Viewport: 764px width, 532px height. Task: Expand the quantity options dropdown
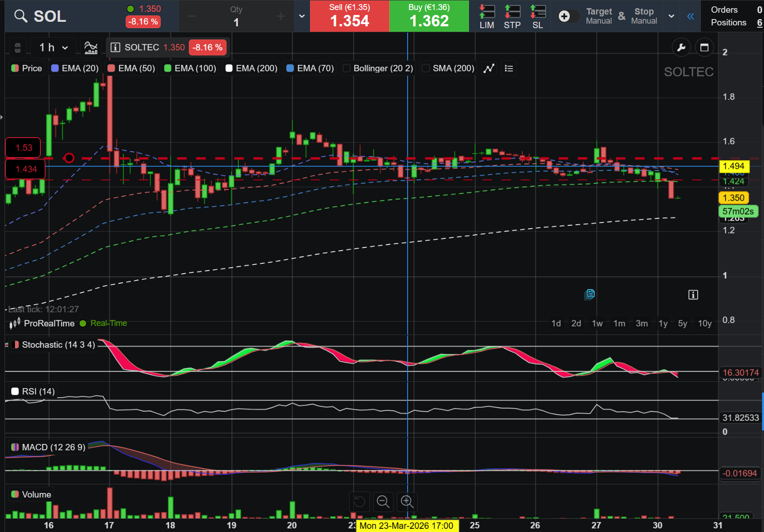[x=302, y=16]
